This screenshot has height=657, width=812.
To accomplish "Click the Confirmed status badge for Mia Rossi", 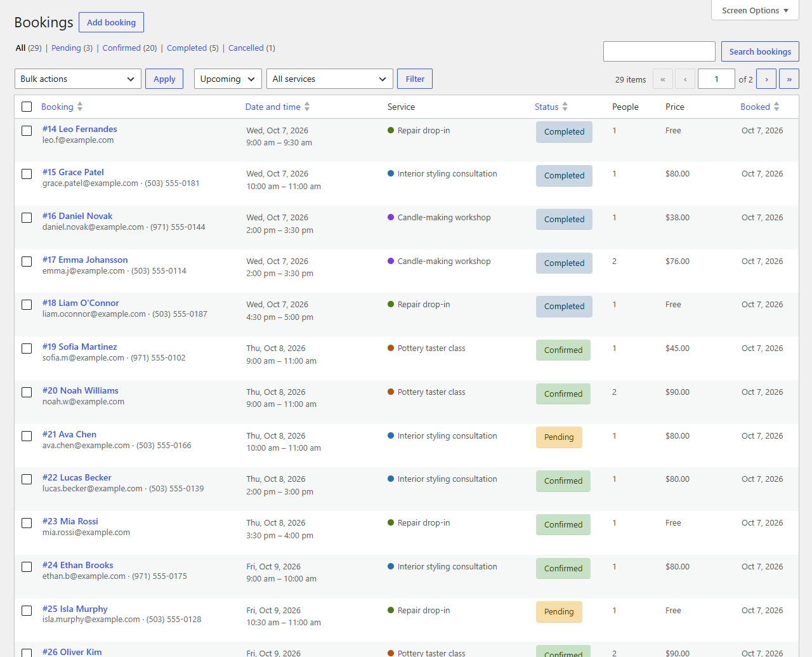I will pyautogui.click(x=563, y=525).
